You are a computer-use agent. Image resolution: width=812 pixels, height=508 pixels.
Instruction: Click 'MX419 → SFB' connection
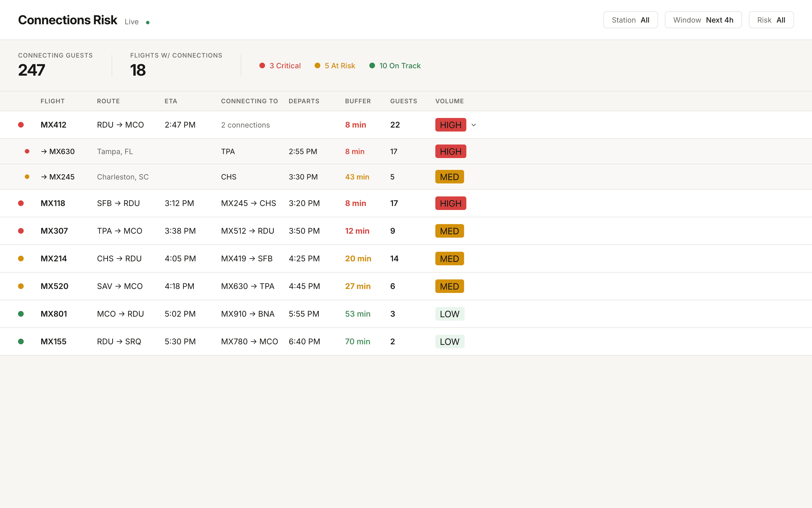coord(247,258)
